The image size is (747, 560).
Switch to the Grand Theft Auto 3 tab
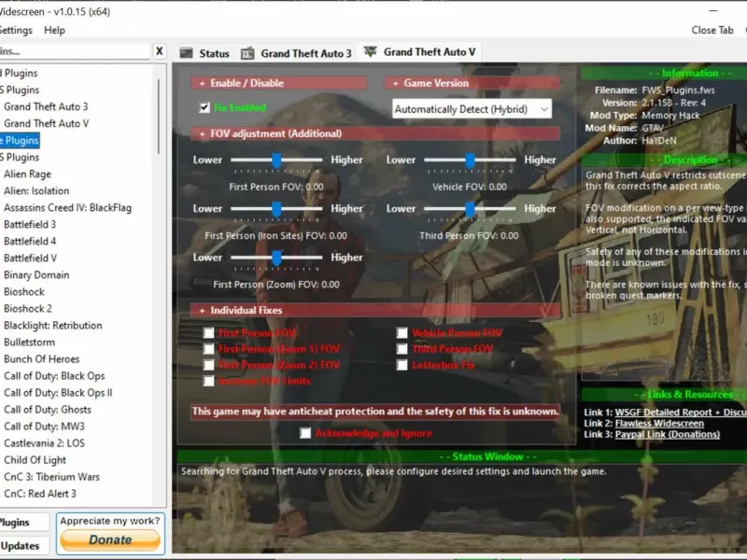pyautogui.click(x=297, y=53)
